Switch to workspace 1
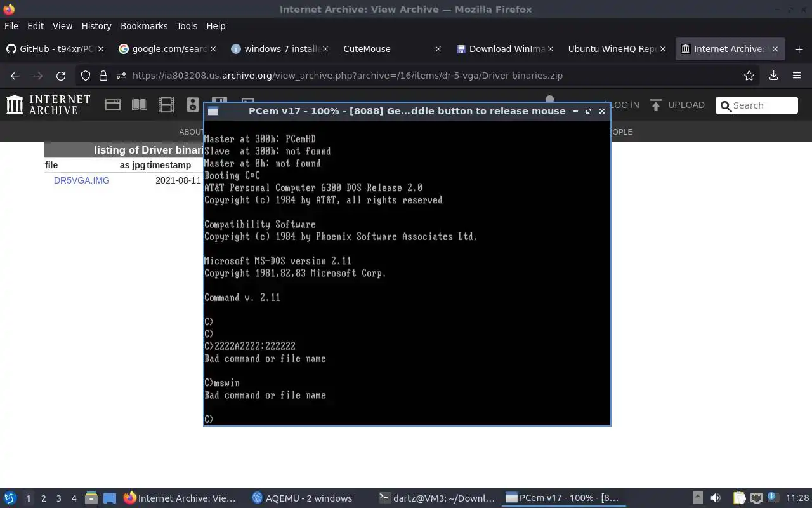Image resolution: width=812 pixels, height=508 pixels. tap(28, 498)
